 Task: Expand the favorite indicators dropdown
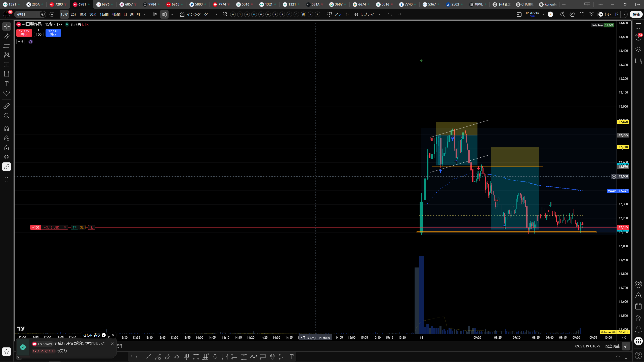click(217, 14)
